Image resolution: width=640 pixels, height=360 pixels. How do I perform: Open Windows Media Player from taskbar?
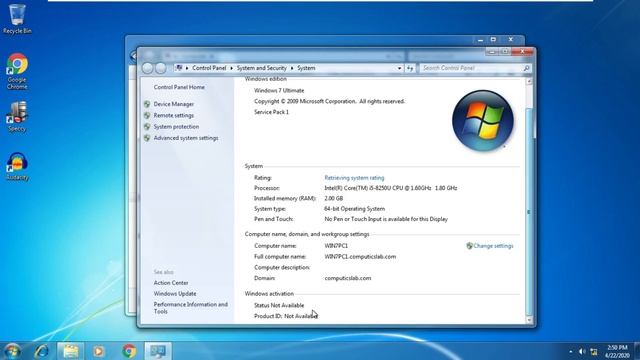(x=98, y=351)
